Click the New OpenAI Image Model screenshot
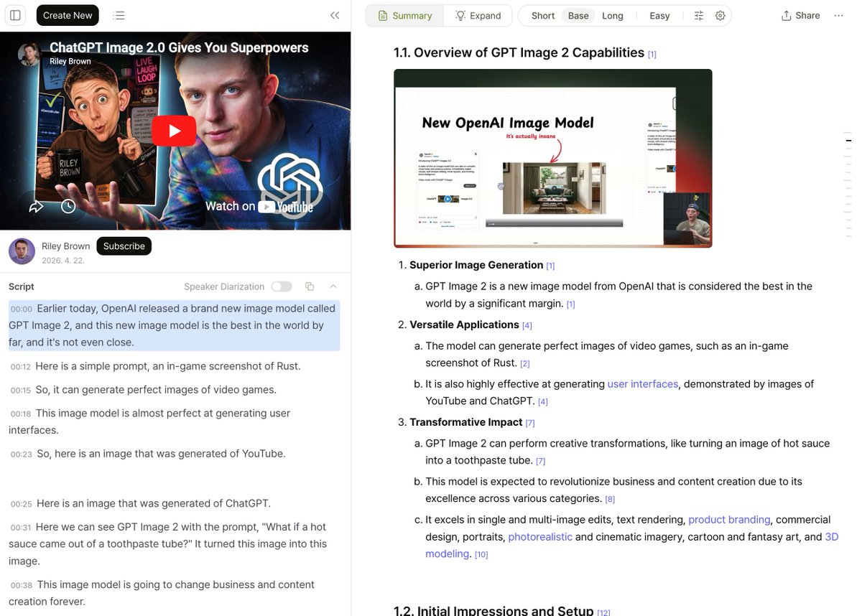Image resolution: width=862 pixels, height=616 pixels. tap(553, 158)
